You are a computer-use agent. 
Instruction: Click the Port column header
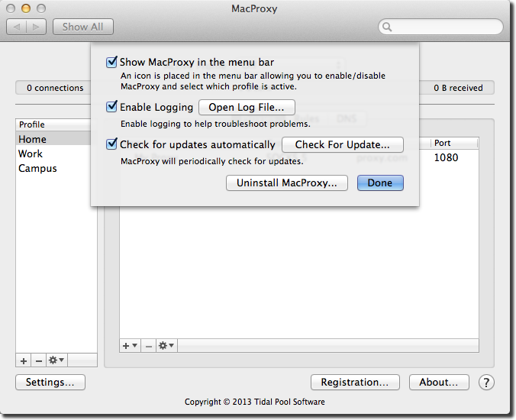[x=454, y=143]
